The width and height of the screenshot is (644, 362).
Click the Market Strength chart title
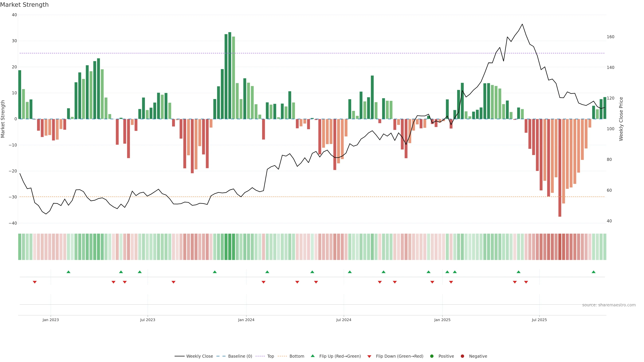(x=24, y=5)
